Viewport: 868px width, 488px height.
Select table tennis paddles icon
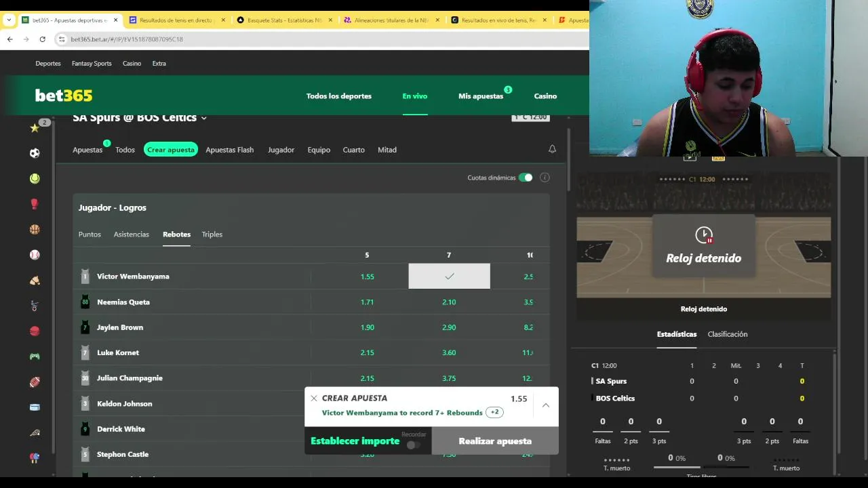click(35, 457)
